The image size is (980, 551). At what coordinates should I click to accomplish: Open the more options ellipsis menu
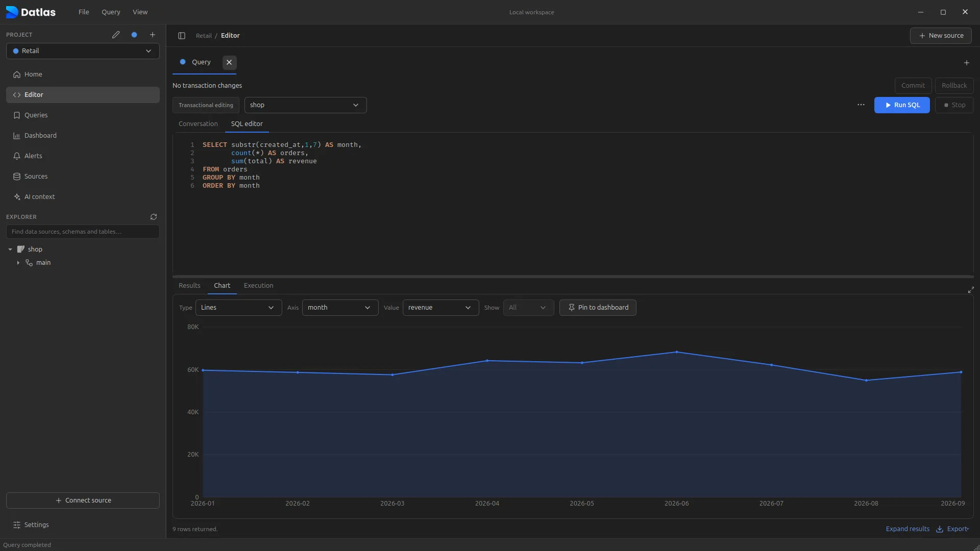click(x=861, y=105)
